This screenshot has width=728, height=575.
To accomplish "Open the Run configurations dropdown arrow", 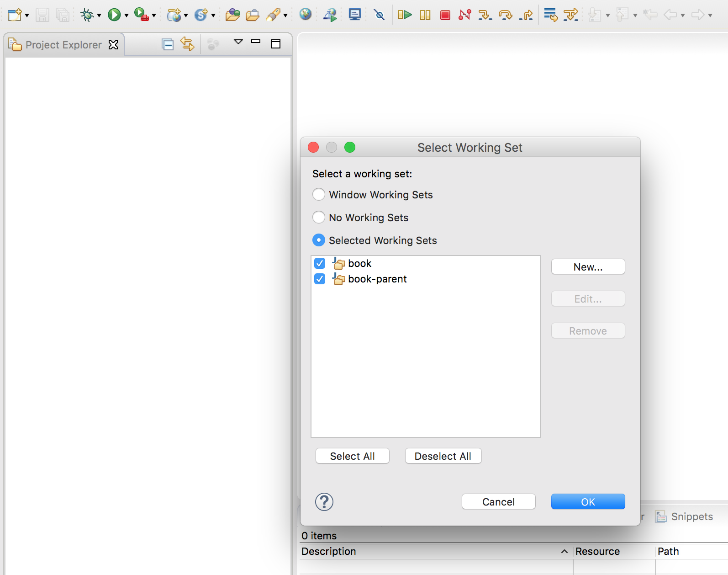I will click(127, 16).
